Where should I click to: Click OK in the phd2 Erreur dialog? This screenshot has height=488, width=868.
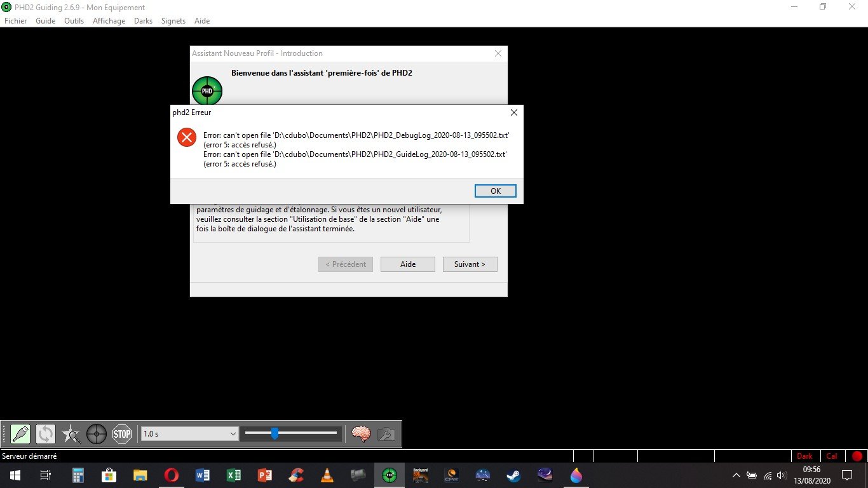tap(496, 191)
